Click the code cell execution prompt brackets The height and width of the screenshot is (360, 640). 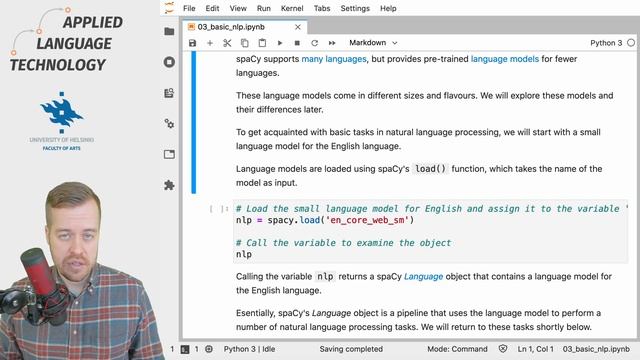coord(219,209)
